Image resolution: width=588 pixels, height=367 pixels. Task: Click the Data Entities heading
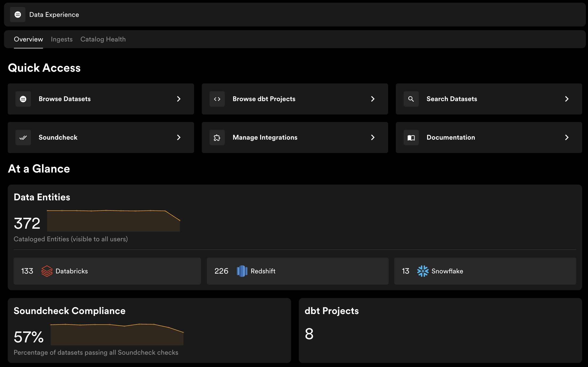pyautogui.click(x=42, y=197)
